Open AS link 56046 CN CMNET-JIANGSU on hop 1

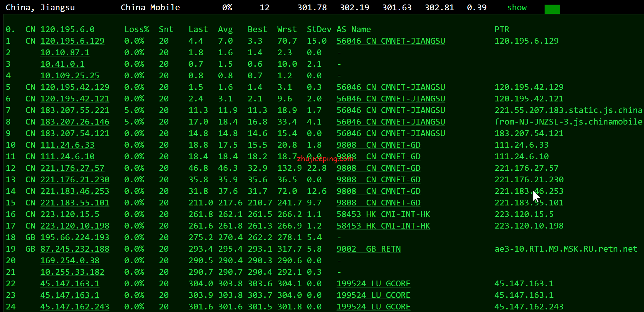(x=391, y=41)
